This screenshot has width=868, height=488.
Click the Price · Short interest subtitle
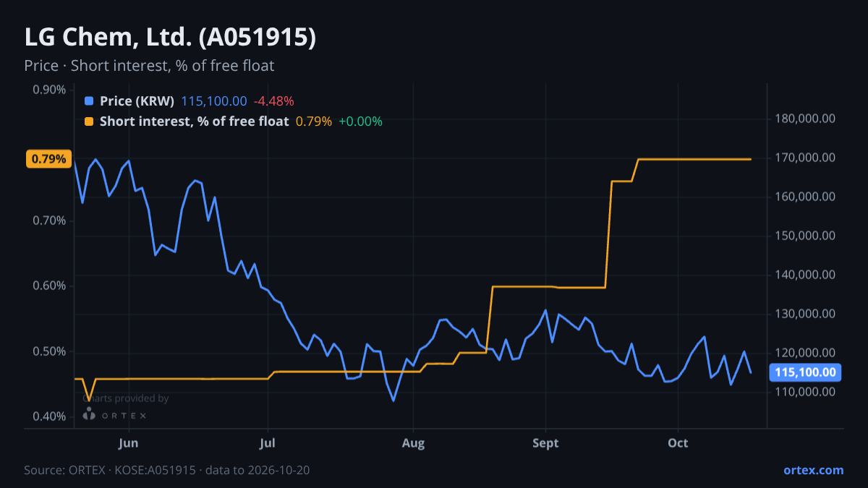click(149, 66)
